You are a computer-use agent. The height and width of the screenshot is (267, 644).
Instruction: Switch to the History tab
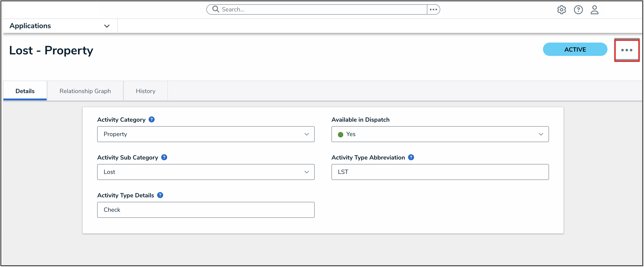[x=146, y=91]
